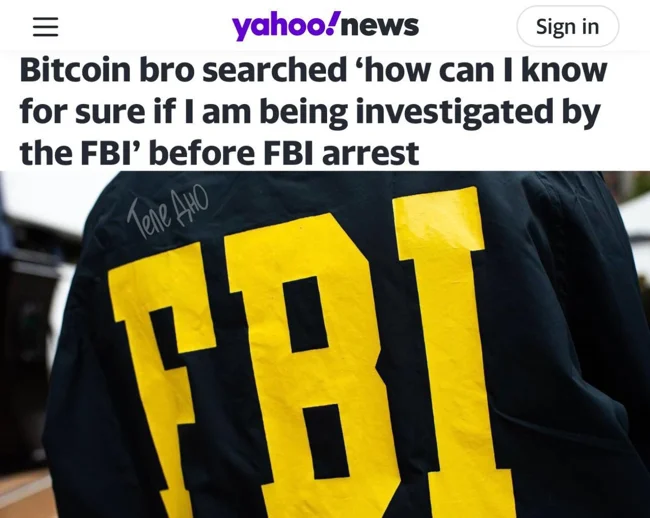Viewport: 650px width, 518px height.
Task: Click the exclamation mark in Yahoo logo
Action: click(x=335, y=24)
